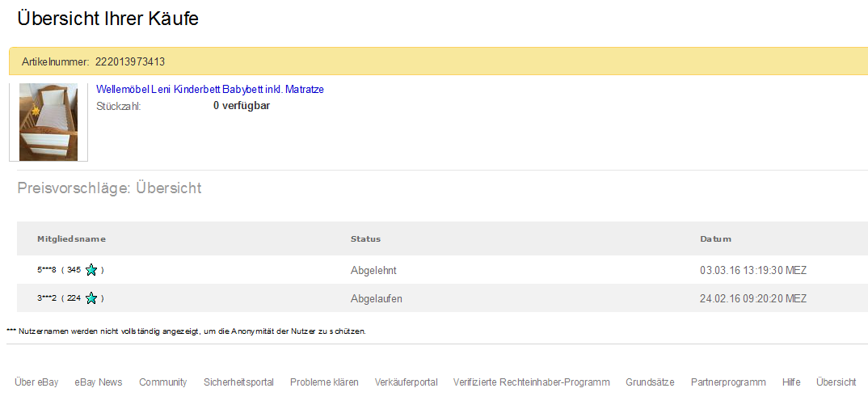This screenshot has width=868, height=405.
Task: Select member name 3***2
Action: click(47, 298)
